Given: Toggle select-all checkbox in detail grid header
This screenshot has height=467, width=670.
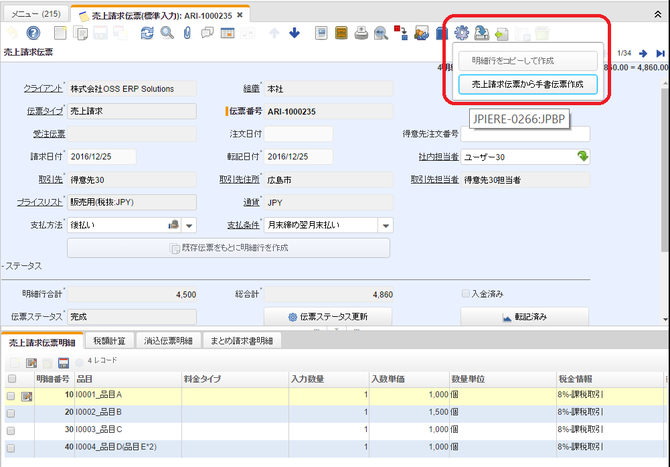Looking at the screenshot, I should point(12,379).
